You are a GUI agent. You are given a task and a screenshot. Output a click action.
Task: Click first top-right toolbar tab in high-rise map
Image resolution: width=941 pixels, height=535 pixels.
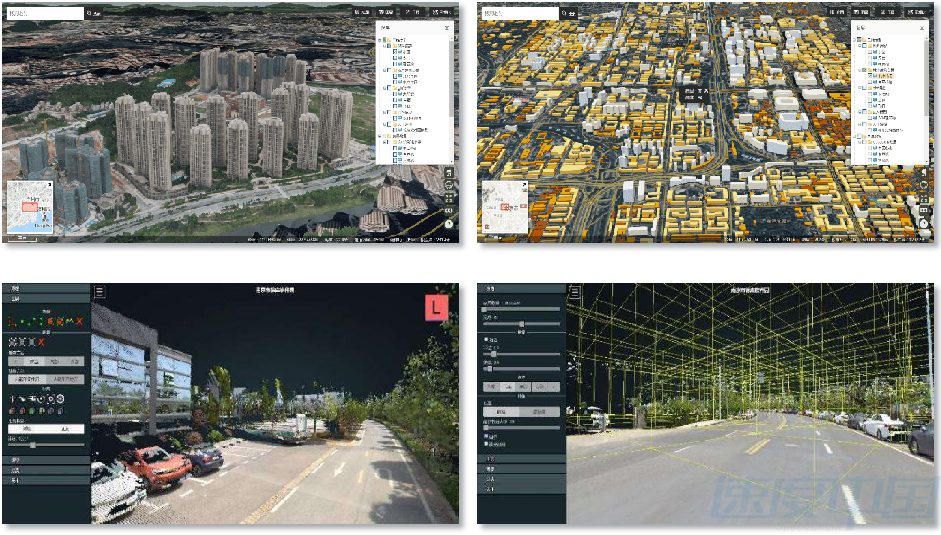pyautogui.click(x=362, y=12)
